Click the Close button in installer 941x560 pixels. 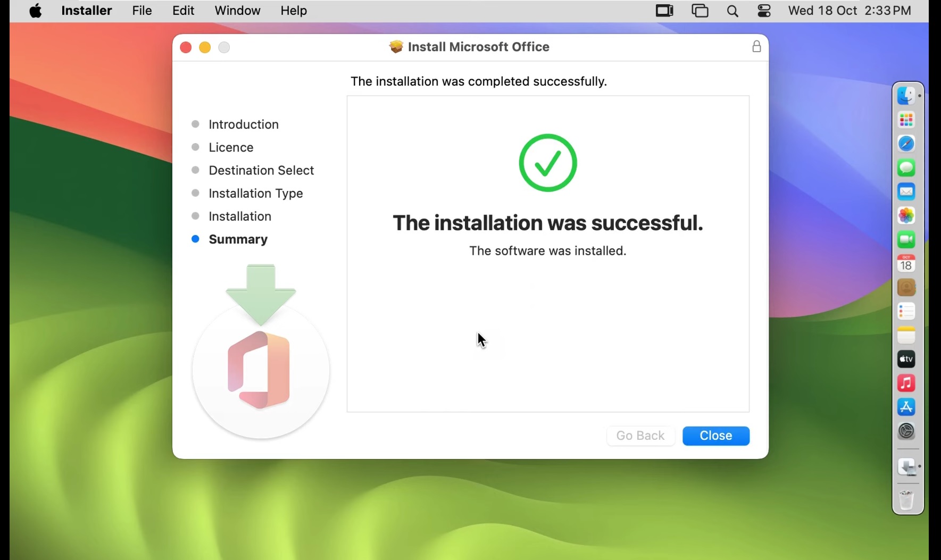tap(716, 436)
